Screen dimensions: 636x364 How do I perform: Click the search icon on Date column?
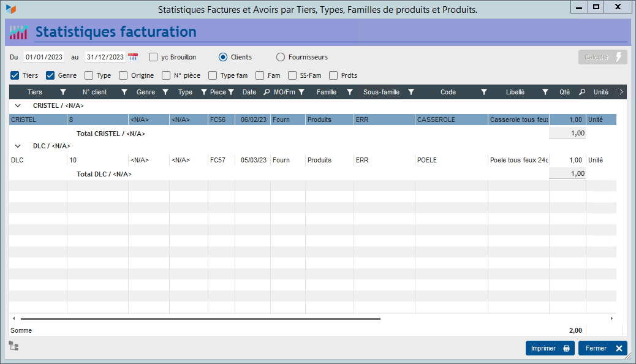266,92
